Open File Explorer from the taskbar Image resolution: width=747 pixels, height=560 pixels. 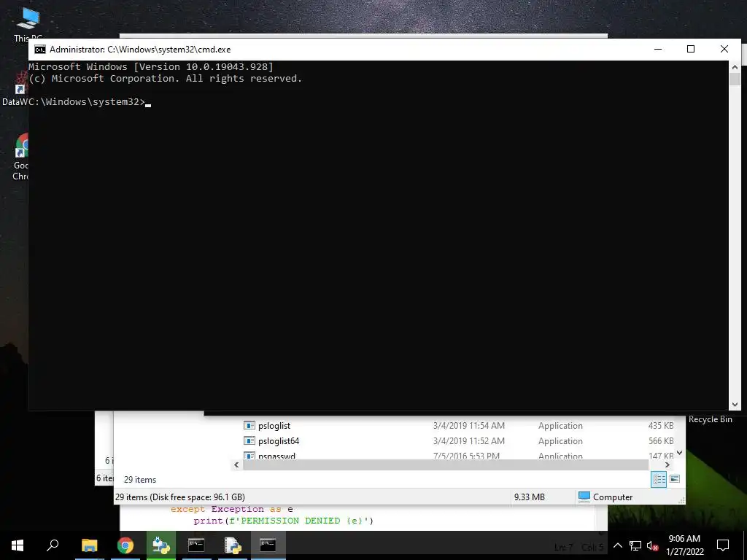(89, 545)
